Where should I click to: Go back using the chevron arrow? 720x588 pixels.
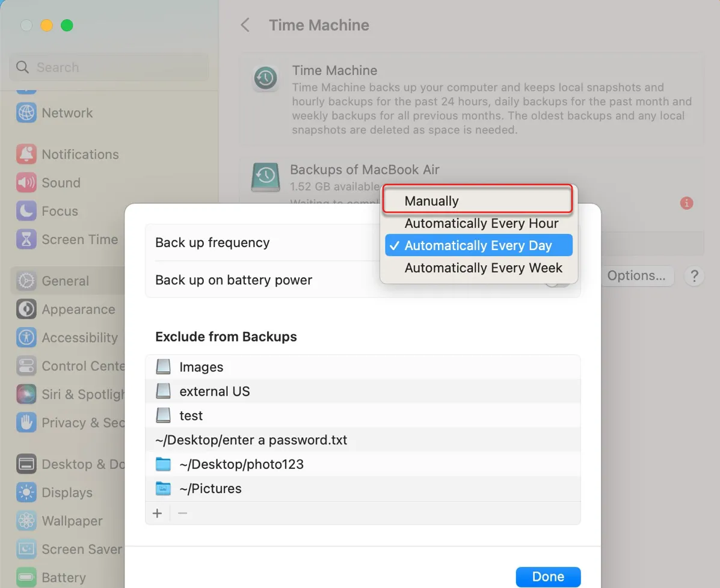245,25
